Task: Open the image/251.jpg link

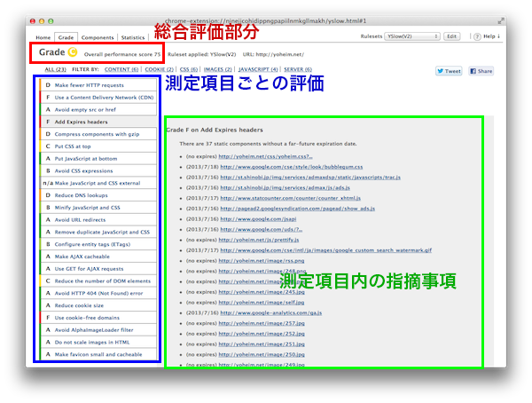Action: point(262,344)
